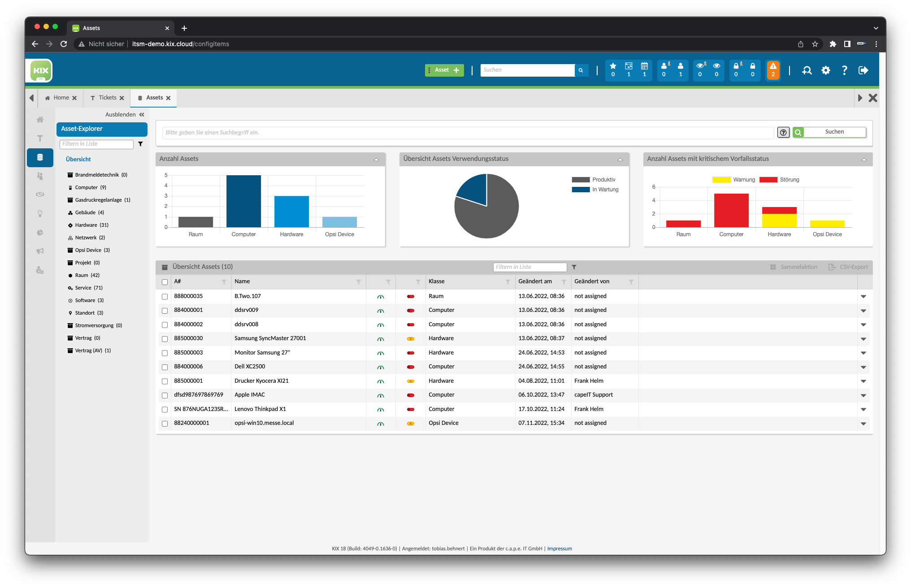Open the FAQ lightbulb icon in sidebar

40,214
